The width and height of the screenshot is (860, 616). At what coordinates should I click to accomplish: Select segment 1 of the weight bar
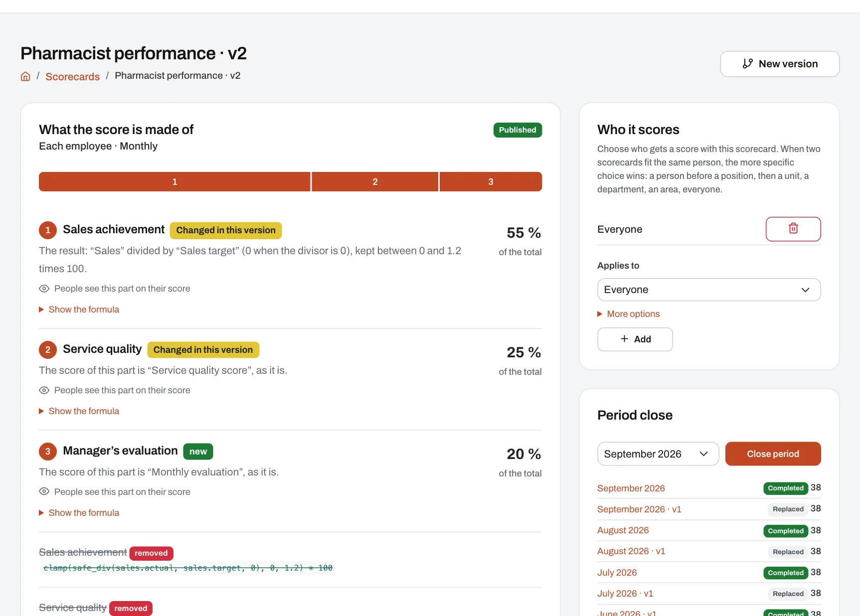(x=174, y=181)
